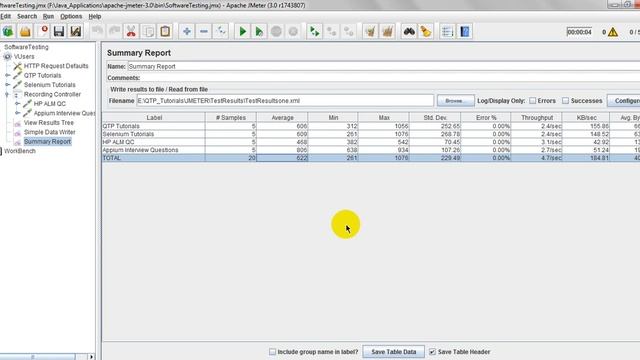Select VUsers thread group in tree
The image size is (640, 360).
[x=24, y=56]
